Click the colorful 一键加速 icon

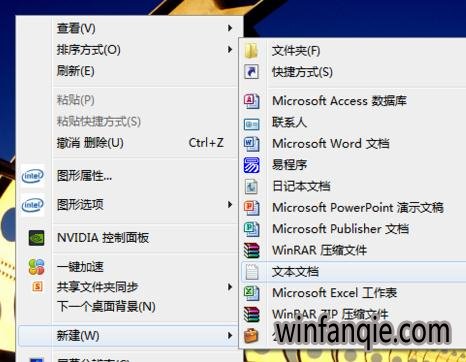(36, 267)
